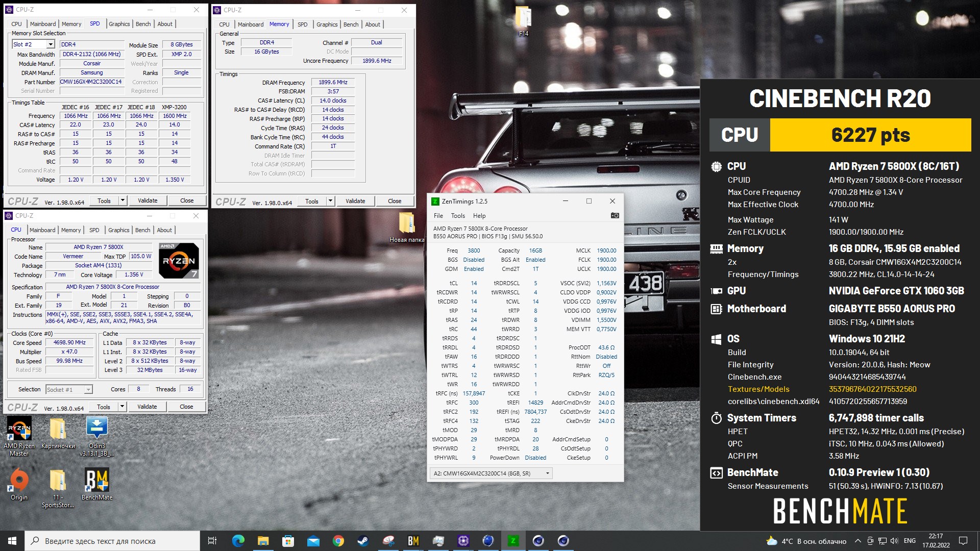Click the CINEBENCH R20 score 6227 pts

870,135
